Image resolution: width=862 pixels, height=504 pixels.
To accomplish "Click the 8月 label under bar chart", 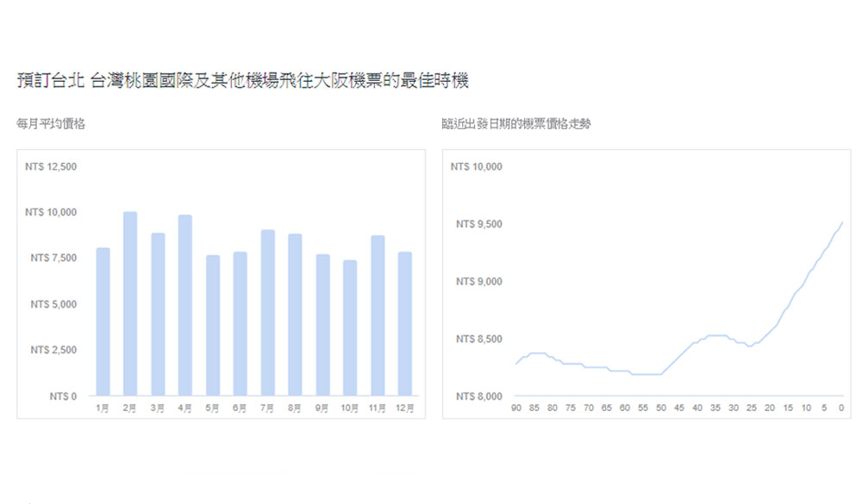I will [x=295, y=408].
